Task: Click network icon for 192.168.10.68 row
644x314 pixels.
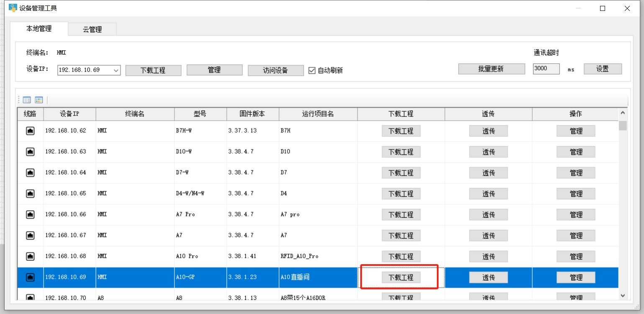Action: click(30, 257)
